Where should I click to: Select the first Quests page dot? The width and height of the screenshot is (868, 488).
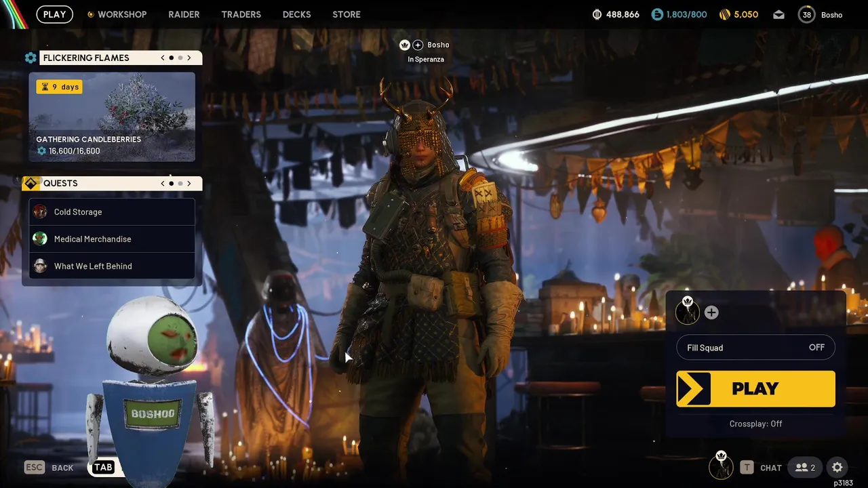point(171,183)
